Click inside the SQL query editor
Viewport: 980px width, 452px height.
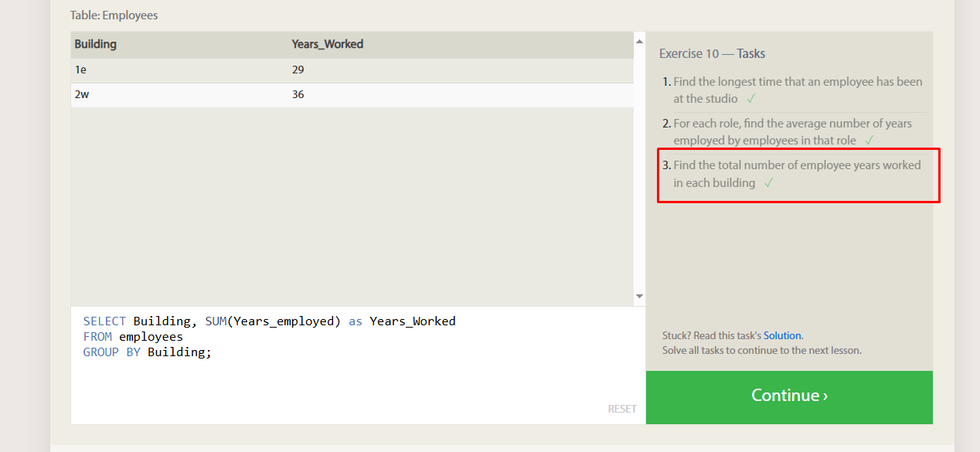point(358,365)
